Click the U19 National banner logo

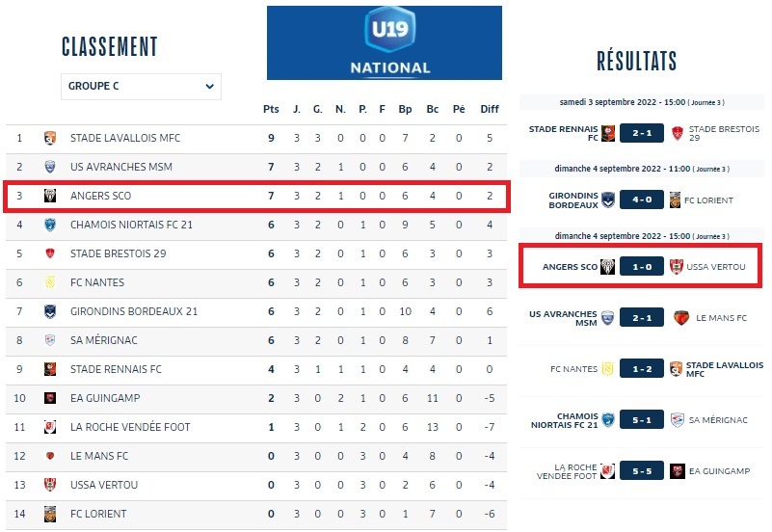coord(385,43)
